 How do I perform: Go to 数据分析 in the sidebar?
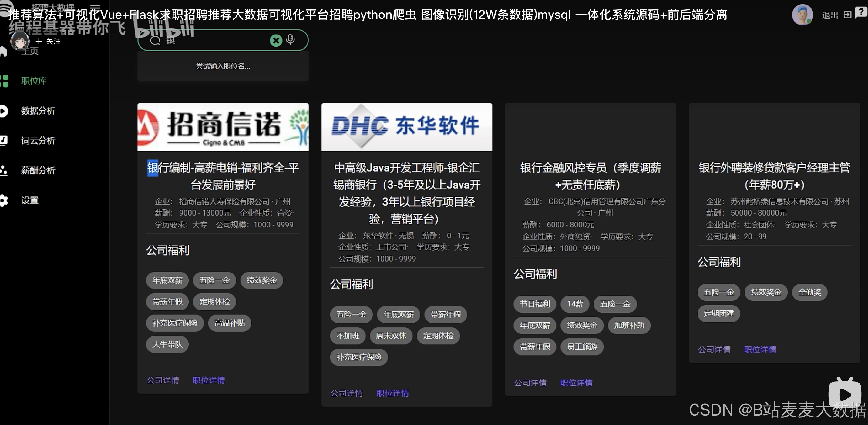[38, 111]
